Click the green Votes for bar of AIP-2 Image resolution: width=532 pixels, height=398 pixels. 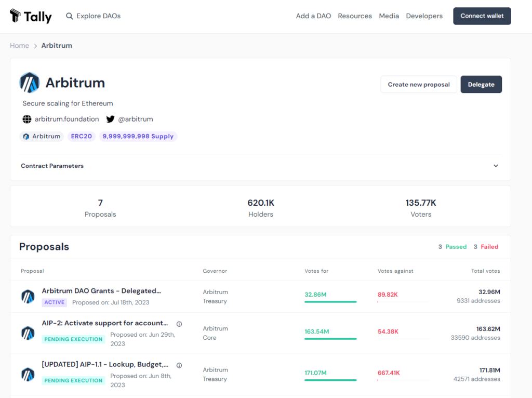[330, 339]
